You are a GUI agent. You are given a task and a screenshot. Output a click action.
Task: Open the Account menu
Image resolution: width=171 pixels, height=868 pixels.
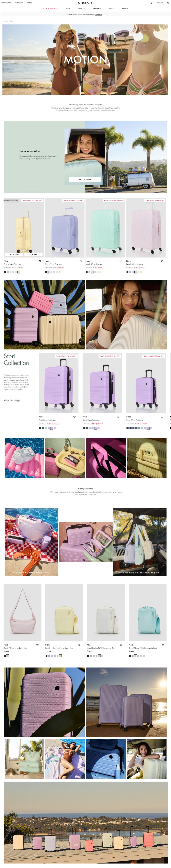160,3
